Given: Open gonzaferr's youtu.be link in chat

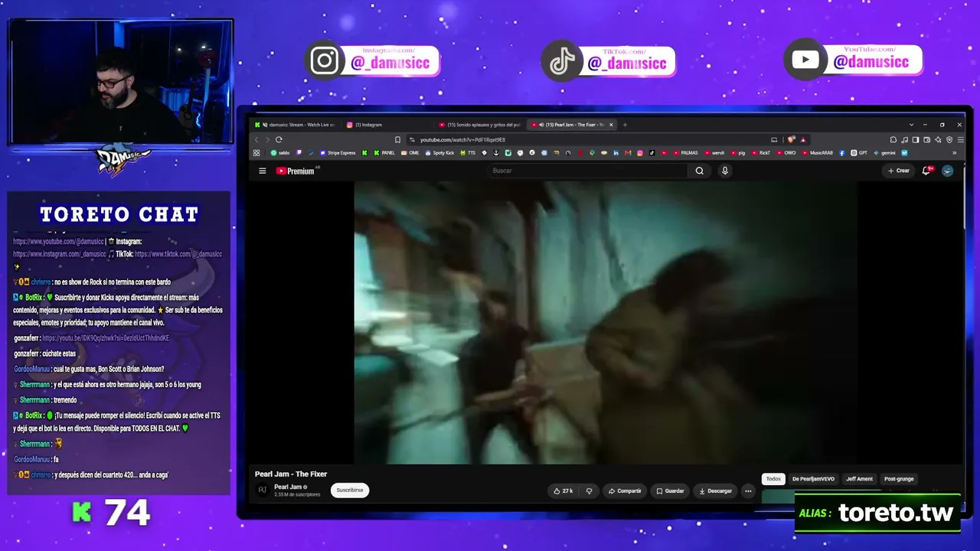Looking at the screenshot, I should [x=106, y=338].
